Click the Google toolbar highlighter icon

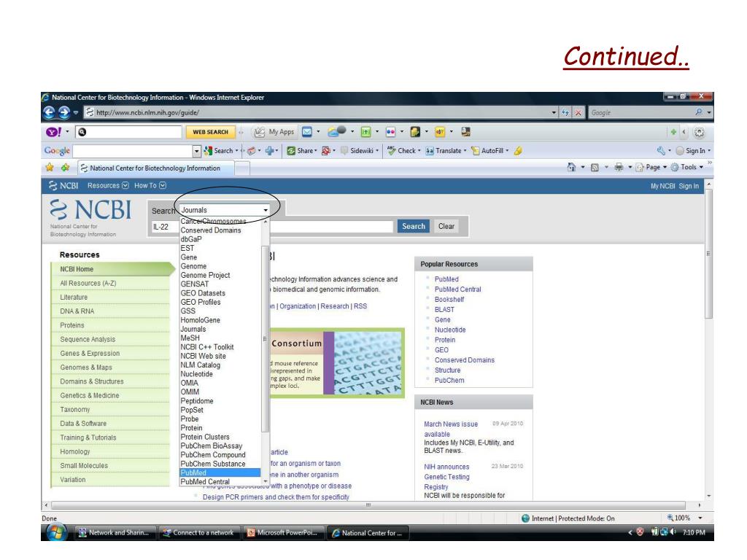click(518, 150)
